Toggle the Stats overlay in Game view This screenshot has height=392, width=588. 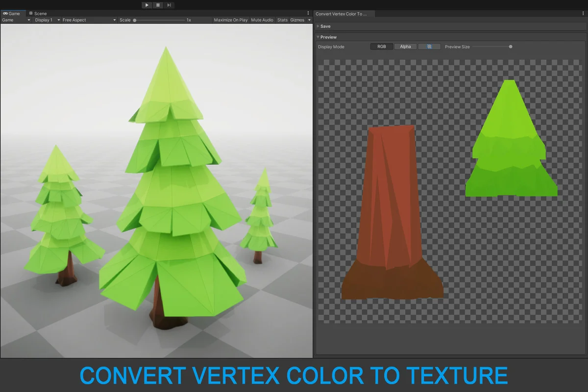coord(282,20)
